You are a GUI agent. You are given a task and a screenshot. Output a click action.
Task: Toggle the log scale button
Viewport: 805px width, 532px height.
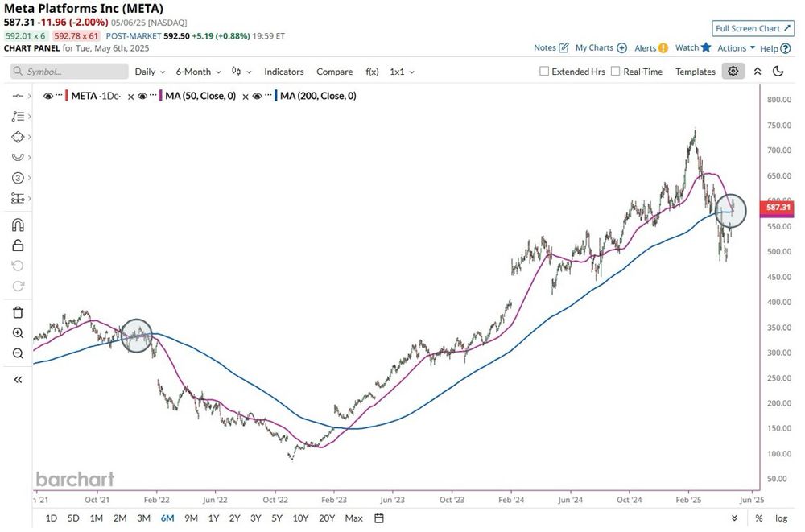[782, 518]
